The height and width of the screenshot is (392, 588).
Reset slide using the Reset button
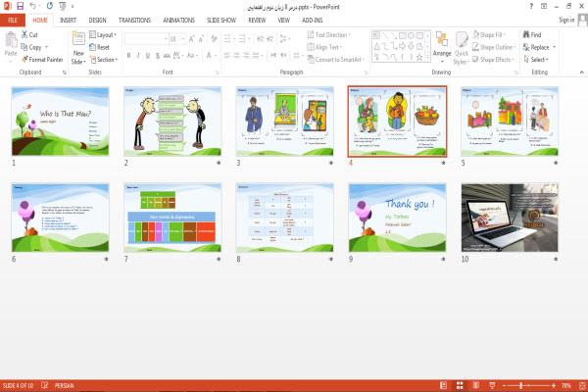[99, 47]
